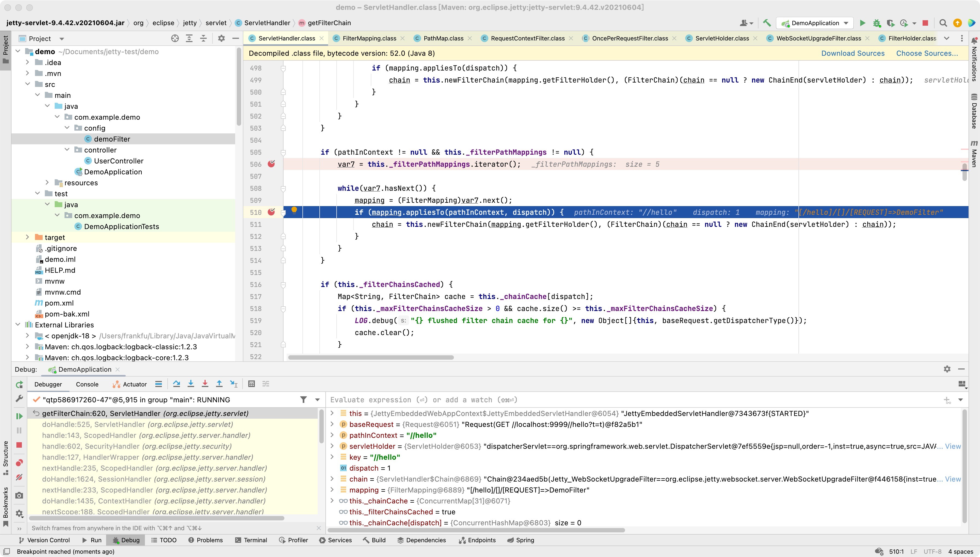The height and width of the screenshot is (557, 980).
Task: Toggle breakpoint on line 510
Action: [271, 212]
